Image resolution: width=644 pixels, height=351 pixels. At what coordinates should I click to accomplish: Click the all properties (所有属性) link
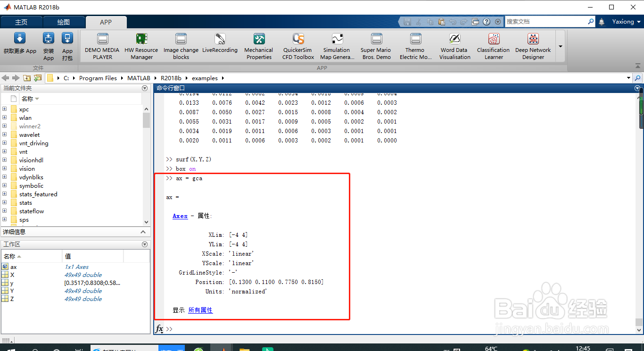pyautogui.click(x=200, y=310)
